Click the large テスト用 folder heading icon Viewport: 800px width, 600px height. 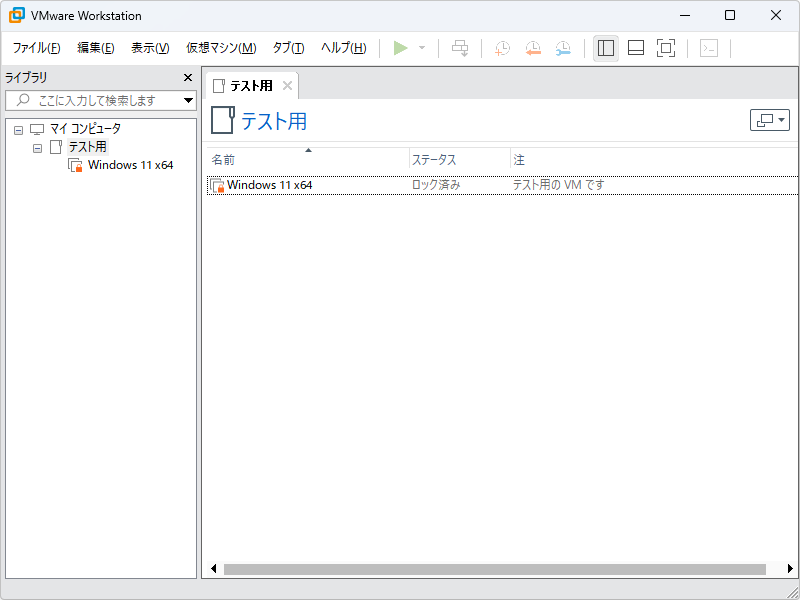223,120
